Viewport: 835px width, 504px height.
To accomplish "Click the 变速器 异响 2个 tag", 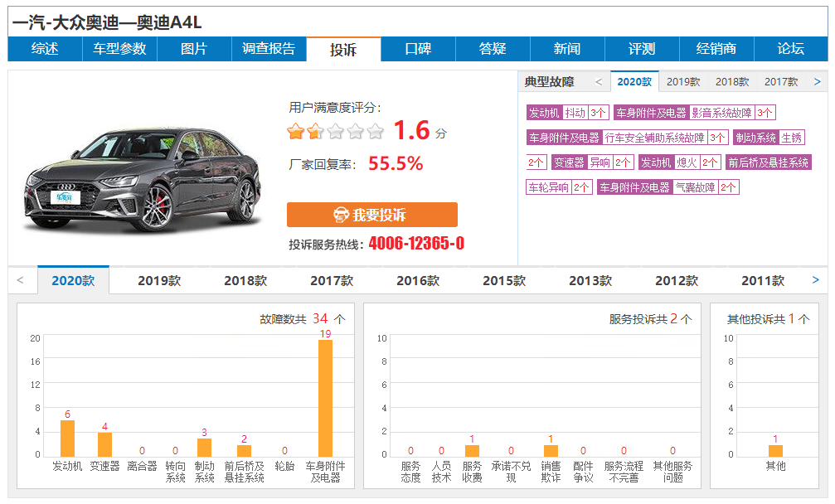I will 592,162.
